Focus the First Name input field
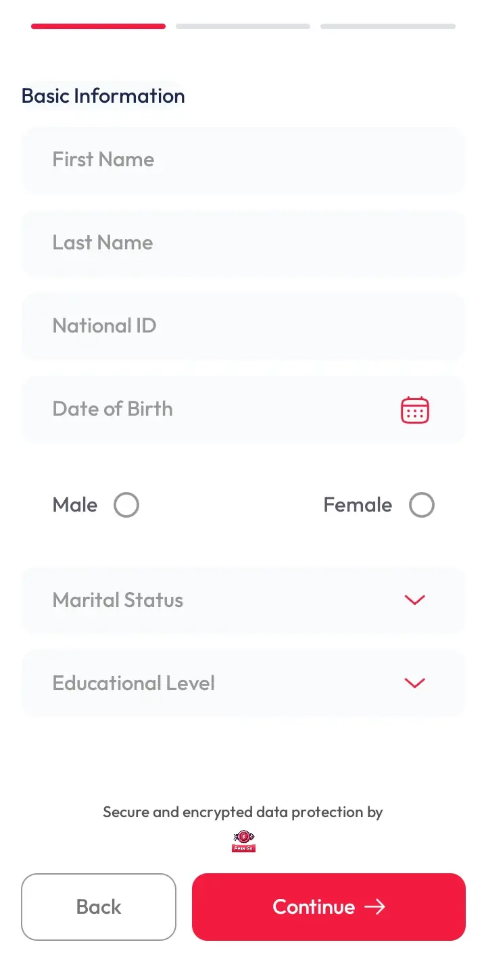The image size is (484, 980). click(243, 160)
